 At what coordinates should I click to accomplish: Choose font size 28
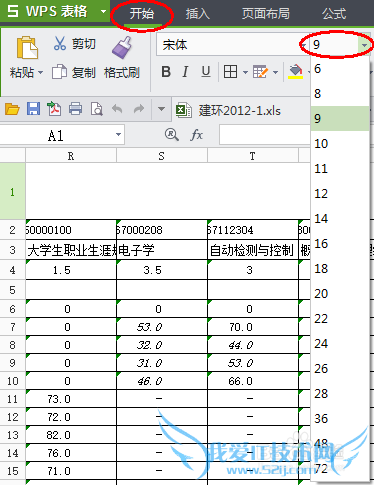click(x=340, y=394)
